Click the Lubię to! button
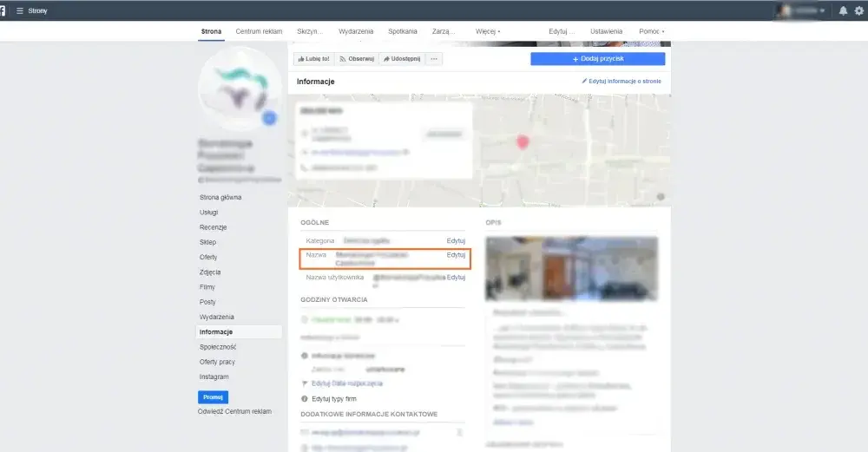The image size is (868, 452). (314, 59)
